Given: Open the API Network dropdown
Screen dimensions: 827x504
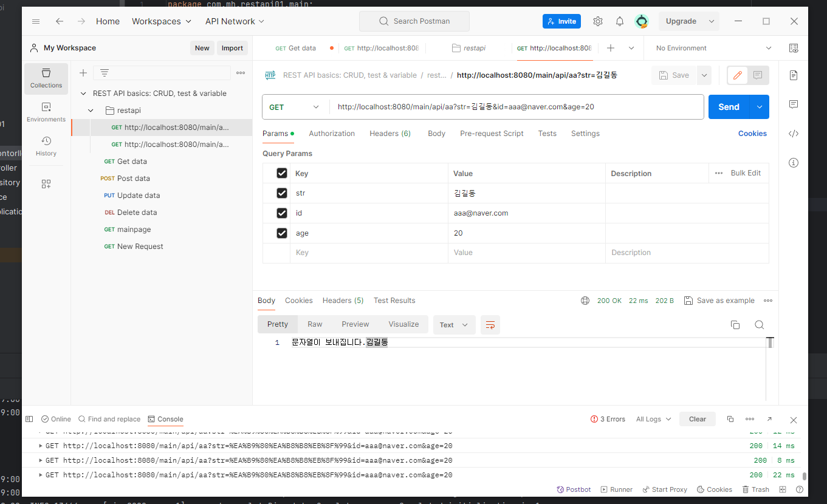Looking at the screenshot, I should (x=235, y=21).
